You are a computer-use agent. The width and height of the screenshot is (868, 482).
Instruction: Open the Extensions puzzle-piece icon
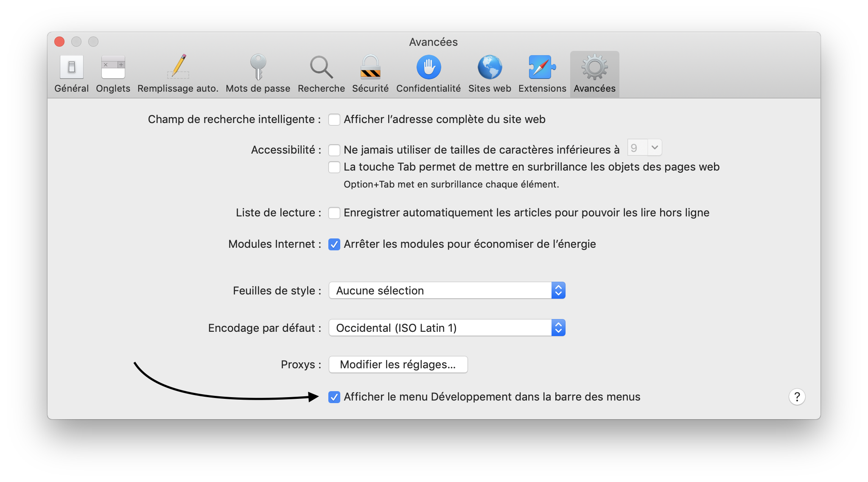click(542, 68)
